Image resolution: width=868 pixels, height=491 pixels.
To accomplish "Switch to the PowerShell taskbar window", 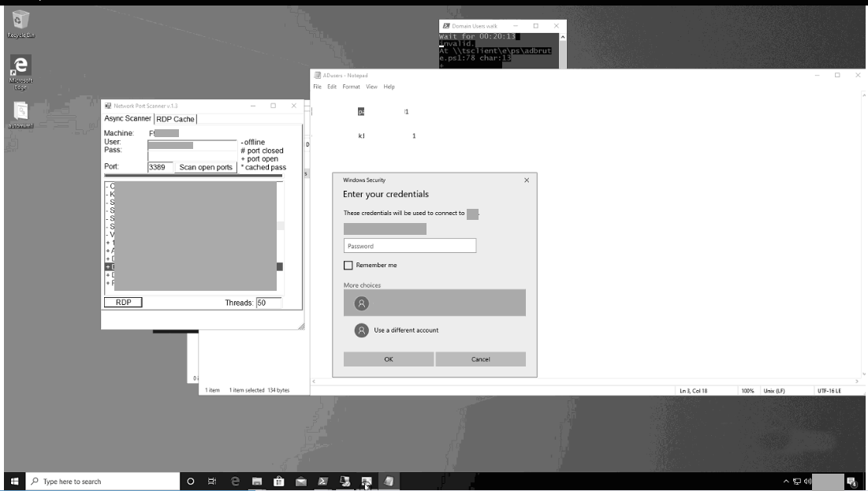I will 322,482.
